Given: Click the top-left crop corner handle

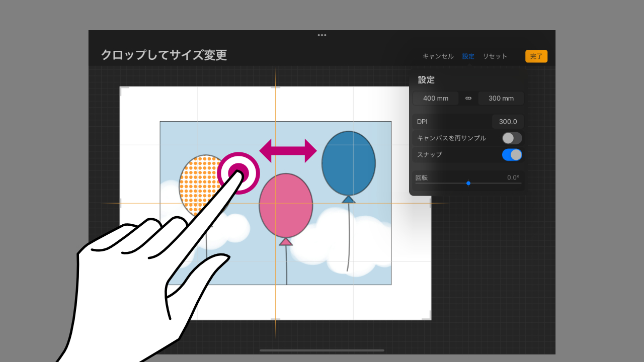Looking at the screenshot, I should click(x=124, y=90).
